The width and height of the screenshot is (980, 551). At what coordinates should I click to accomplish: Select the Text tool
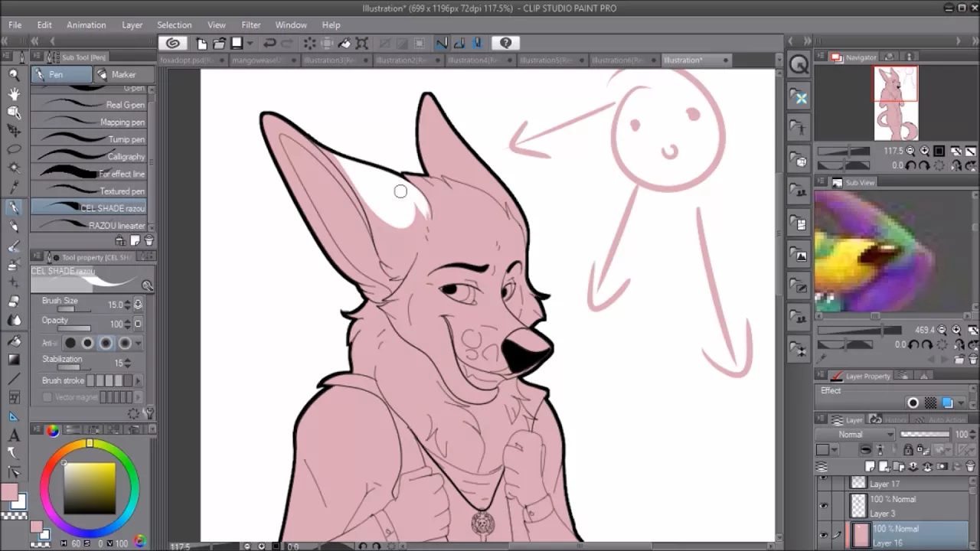pyautogui.click(x=14, y=435)
